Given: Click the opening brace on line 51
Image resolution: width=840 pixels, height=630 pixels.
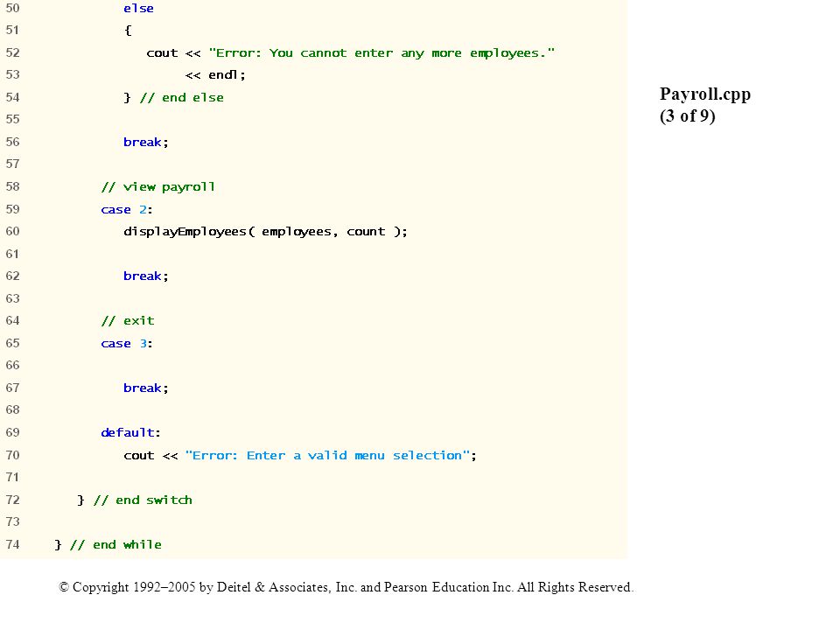Looking at the screenshot, I should point(128,31).
